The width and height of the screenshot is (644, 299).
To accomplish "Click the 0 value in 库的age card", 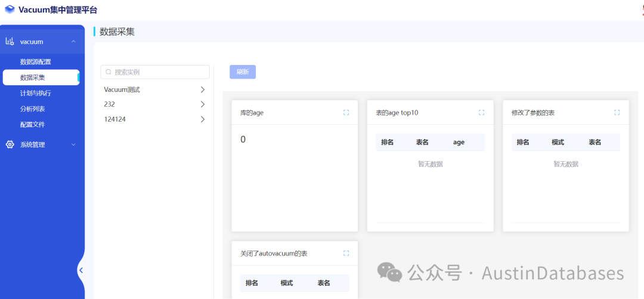I will (x=243, y=140).
